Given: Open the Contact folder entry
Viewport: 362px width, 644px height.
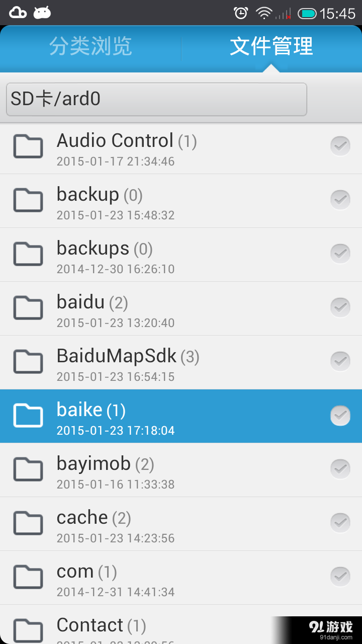Looking at the screenshot, I should point(181,624).
